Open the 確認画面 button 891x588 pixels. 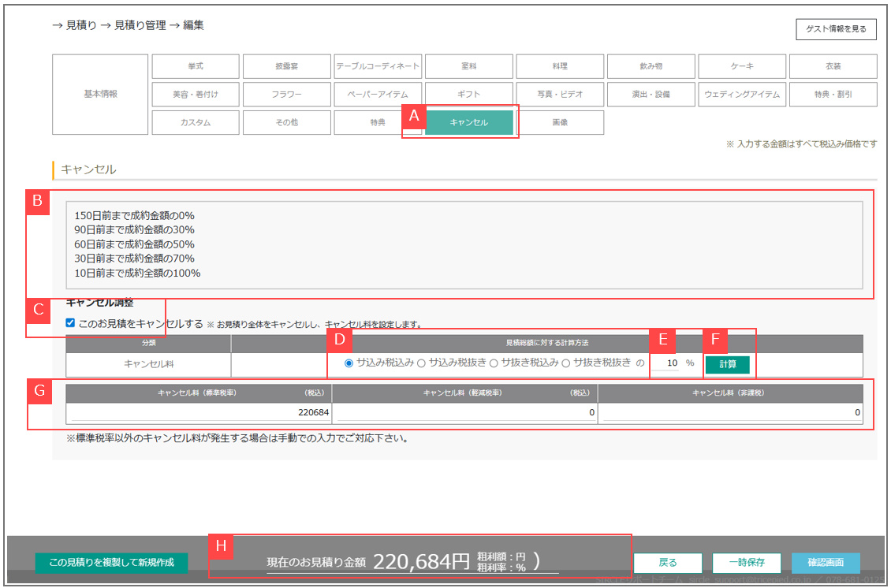pyautogui.click(x=826, y=563)
